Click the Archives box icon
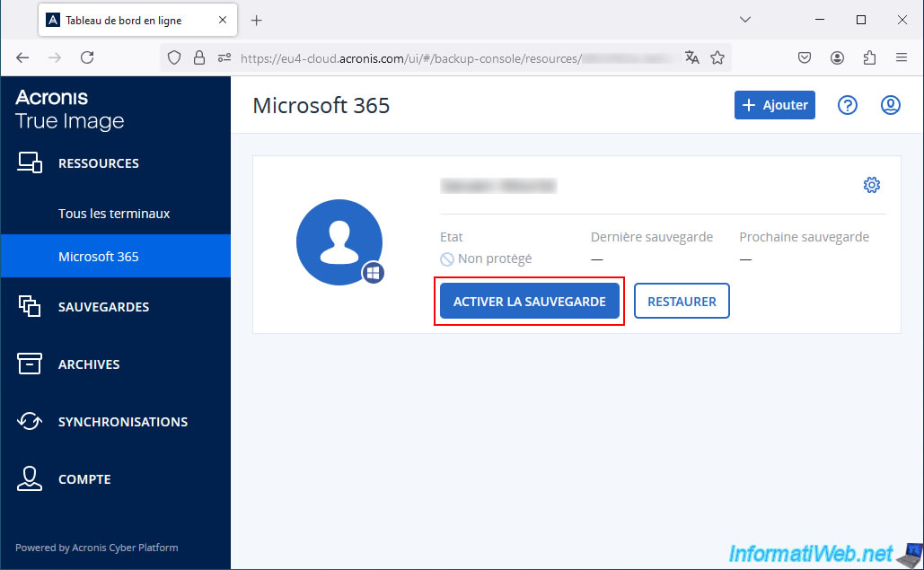The height and width of the screenshot is (570, 924). click(x=30, y=364)
